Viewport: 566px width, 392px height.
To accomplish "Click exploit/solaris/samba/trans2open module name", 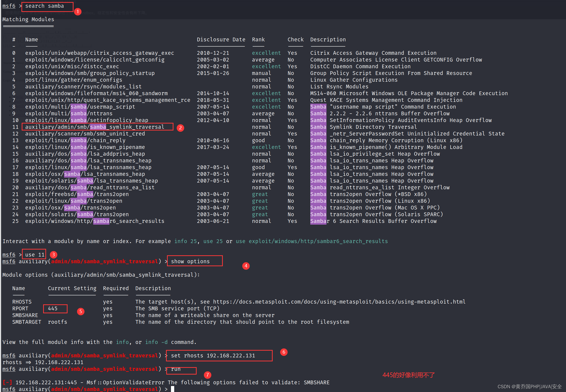I will pos(77,214).
